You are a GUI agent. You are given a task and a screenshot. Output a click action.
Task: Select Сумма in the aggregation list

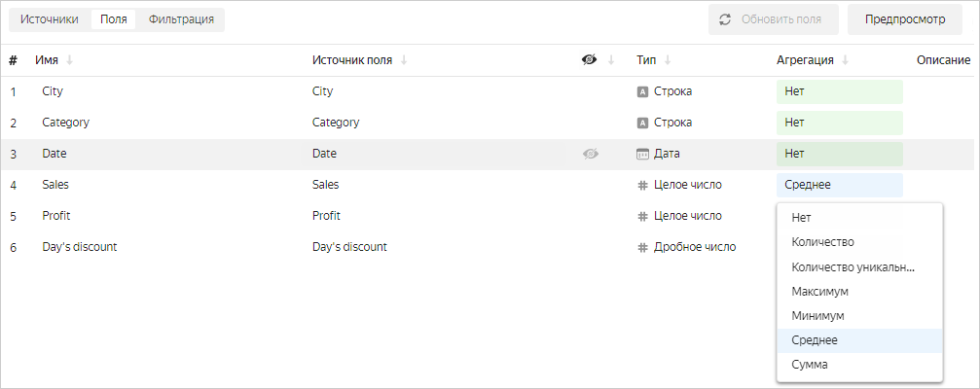point(810,365)
